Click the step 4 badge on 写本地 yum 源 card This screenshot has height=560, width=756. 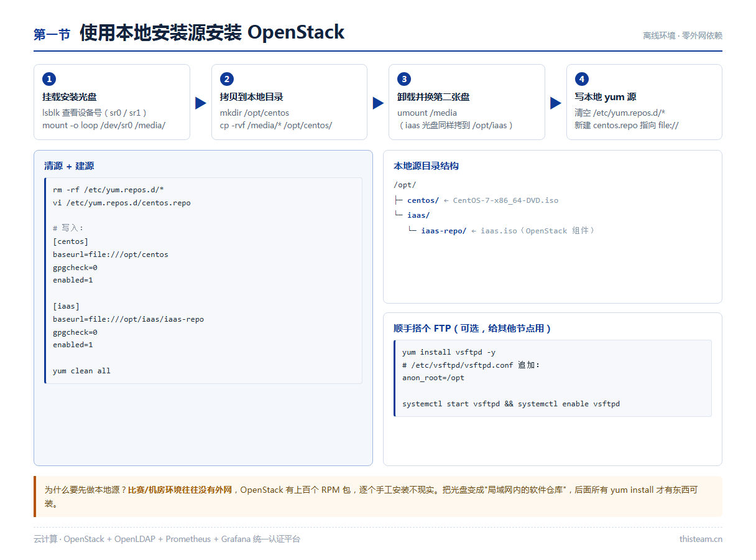(581, 79)
